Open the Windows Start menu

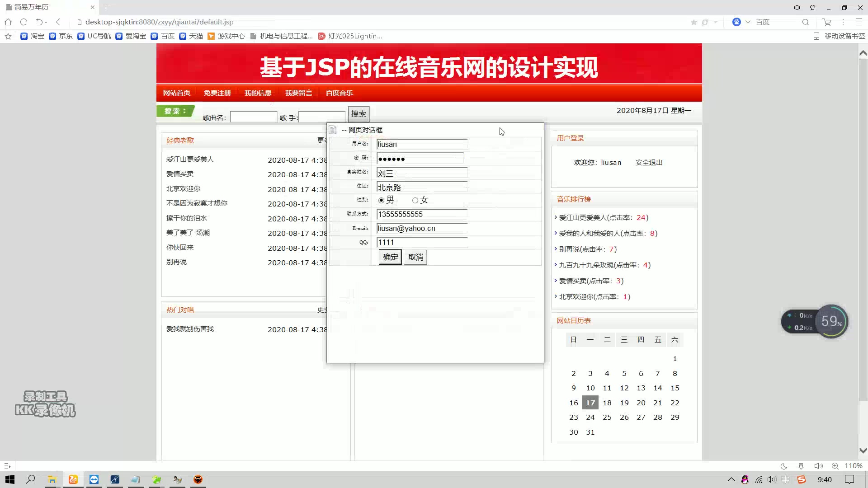(10, 479)
